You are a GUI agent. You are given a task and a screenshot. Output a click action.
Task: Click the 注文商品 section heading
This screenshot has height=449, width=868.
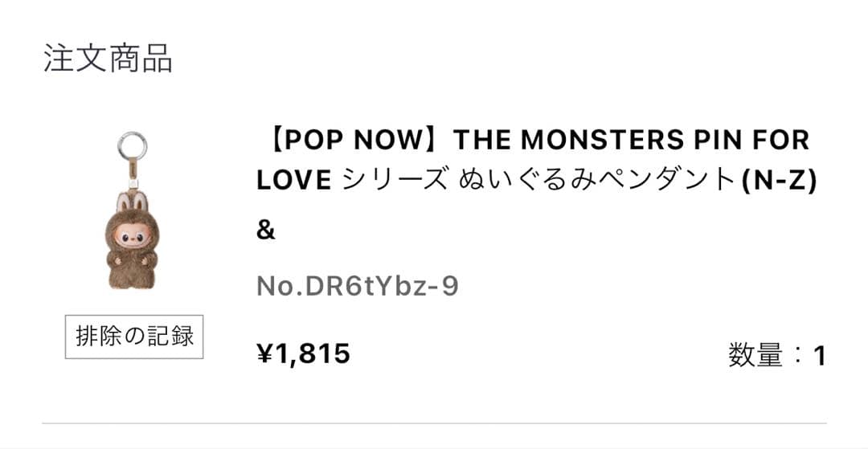click(x=108, y=60)
